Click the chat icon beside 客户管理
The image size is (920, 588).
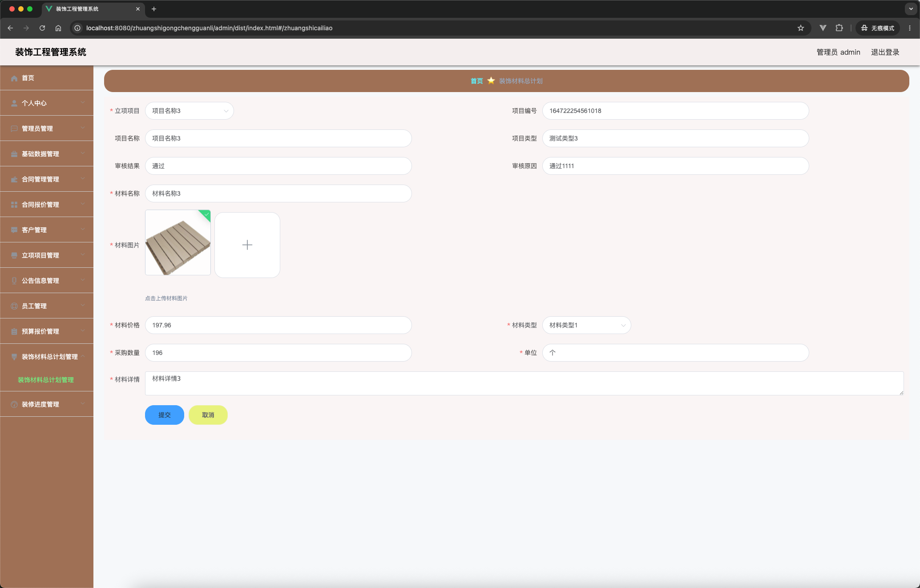pos(14,230)
